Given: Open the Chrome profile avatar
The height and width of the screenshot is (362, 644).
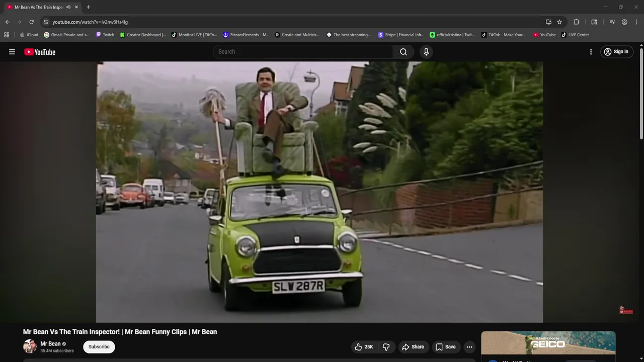Looking at the screenshot, I should click(x=624, y=22).
